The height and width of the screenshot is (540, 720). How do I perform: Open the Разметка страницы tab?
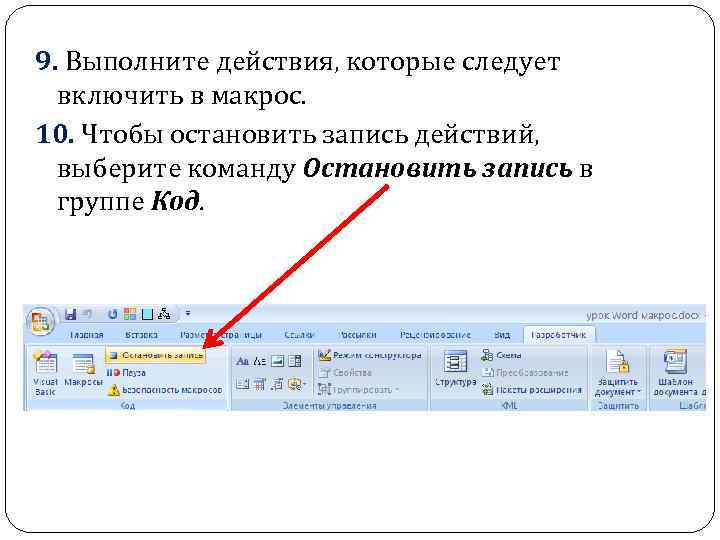click(221, 335)
